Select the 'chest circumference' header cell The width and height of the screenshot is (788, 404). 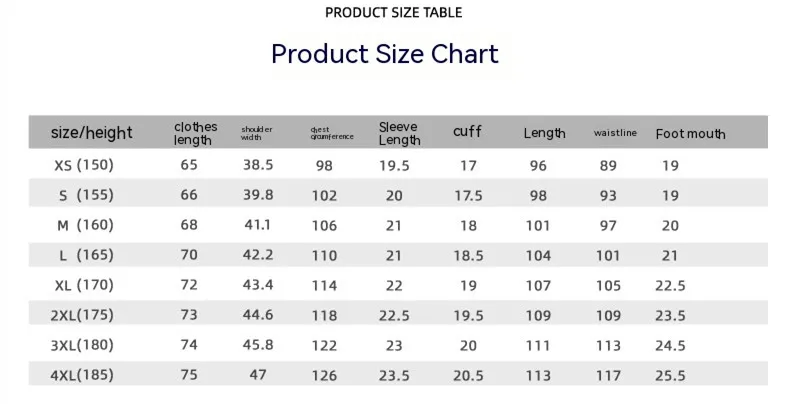click(332, 133)
